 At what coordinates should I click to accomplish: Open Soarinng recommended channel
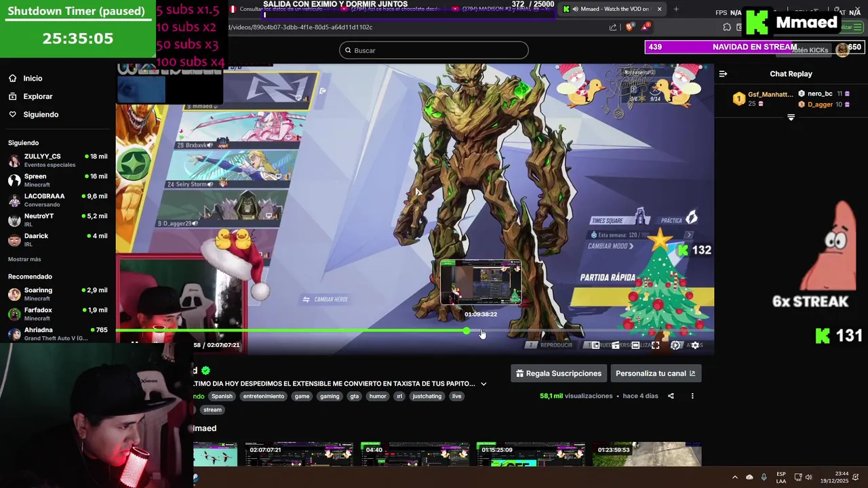[58, 293]
